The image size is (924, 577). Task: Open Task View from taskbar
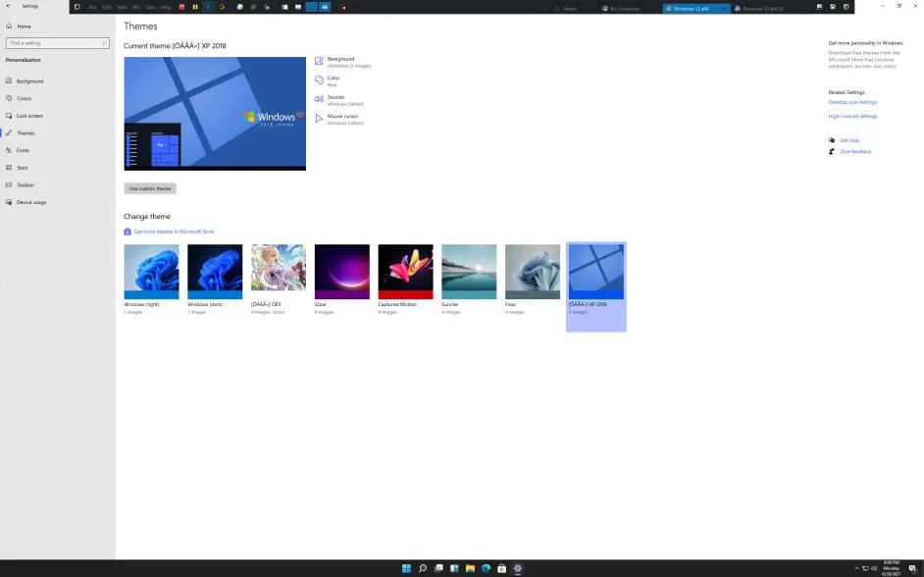tap(438, 568)
